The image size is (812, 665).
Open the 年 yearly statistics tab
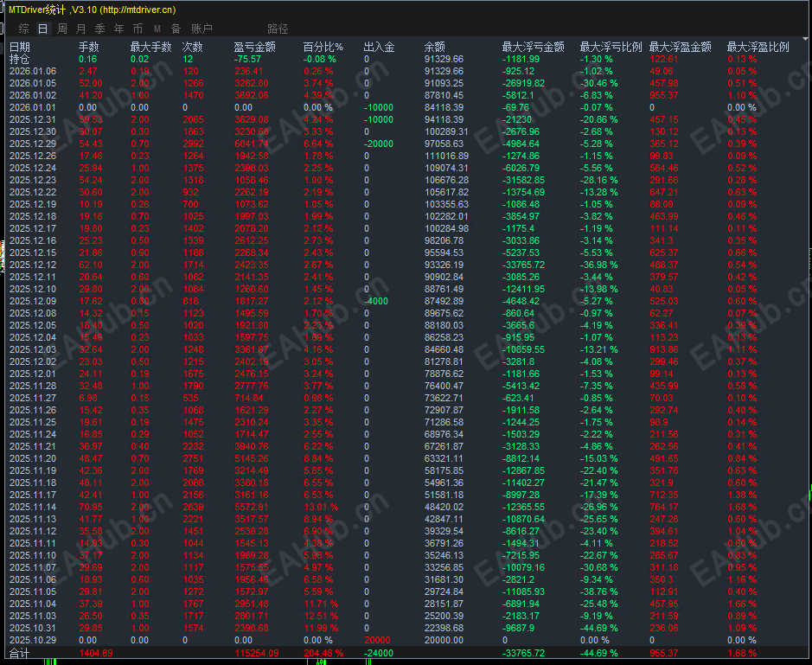click(x=119, y=29)
